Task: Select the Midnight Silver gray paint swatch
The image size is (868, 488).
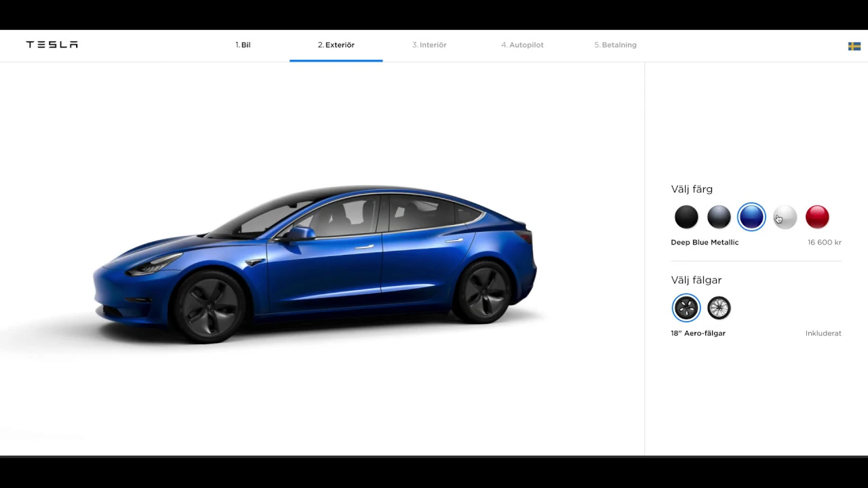Action: pyautogui.click(x=719, y=217)
